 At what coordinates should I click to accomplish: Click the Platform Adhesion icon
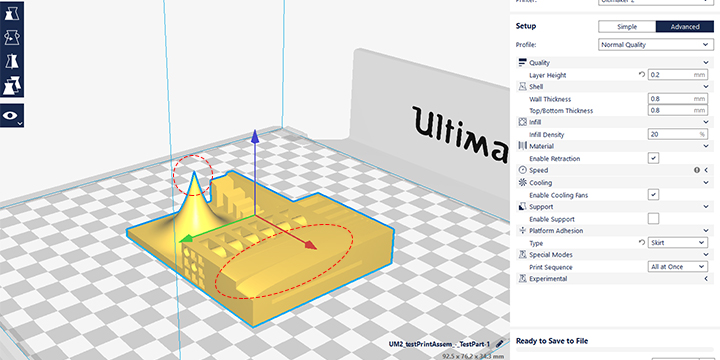[x=522, y=231]
